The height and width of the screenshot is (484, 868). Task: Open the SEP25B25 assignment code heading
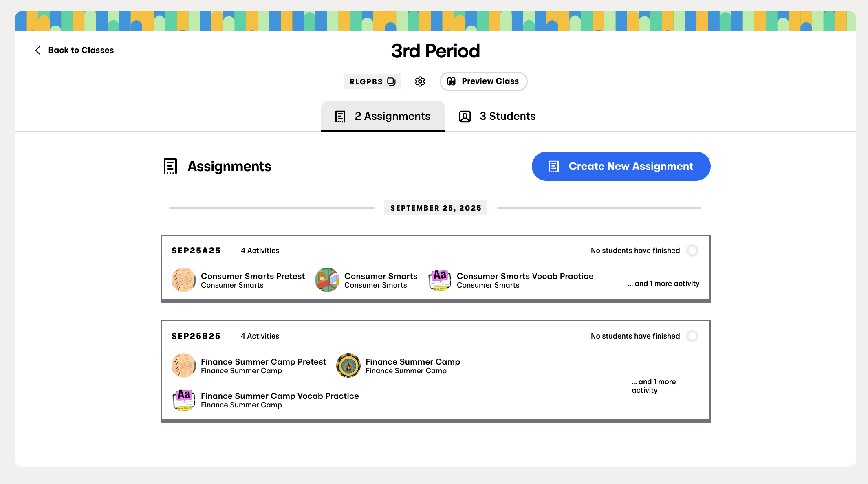(196, 336)
